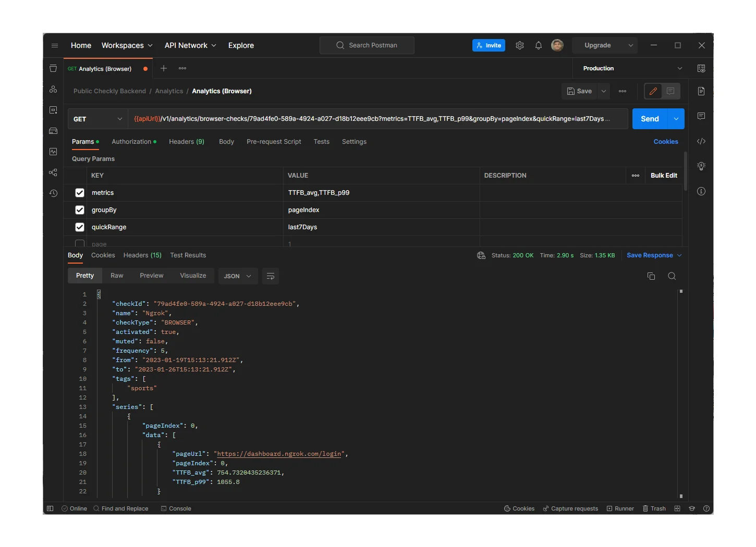Open notifications bell icon
This screenshot has width=756, height=547.
tap(539, 45)
